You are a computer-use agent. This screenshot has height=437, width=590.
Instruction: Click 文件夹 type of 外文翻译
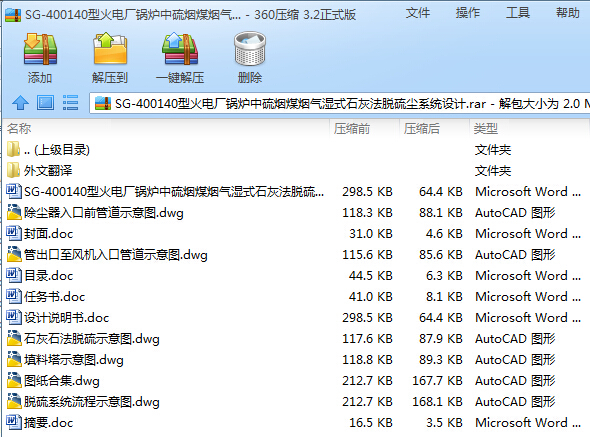pos(493,171)
